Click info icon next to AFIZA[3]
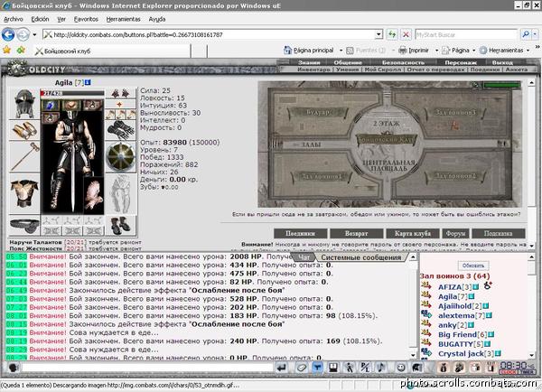The height and width of the screenshot is (392, 542). click(476, 287)
